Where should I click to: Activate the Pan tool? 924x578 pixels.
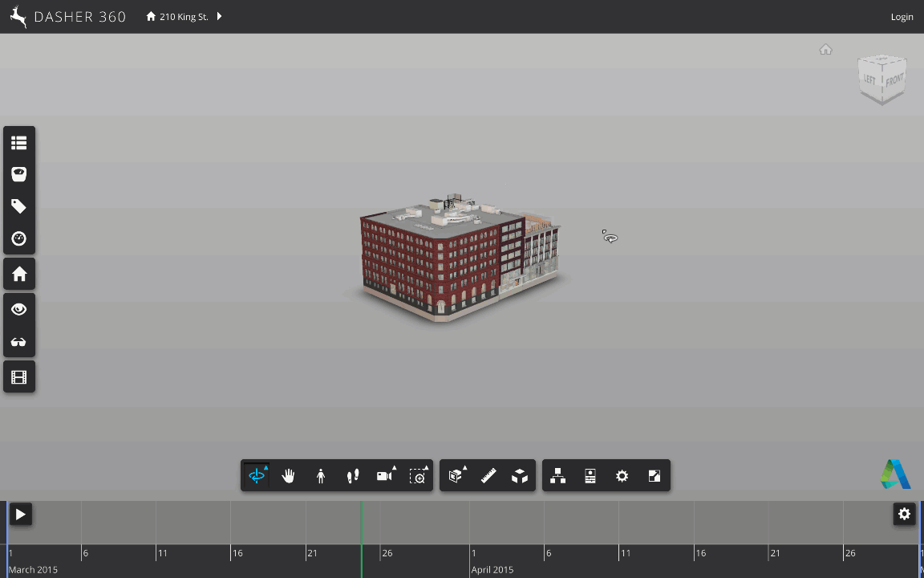coord(288,475)
